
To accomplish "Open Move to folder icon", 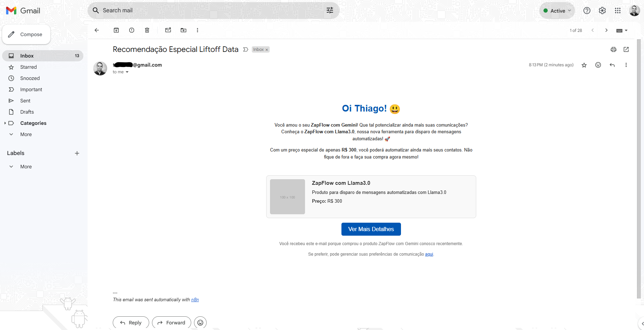I will point(183,30).
